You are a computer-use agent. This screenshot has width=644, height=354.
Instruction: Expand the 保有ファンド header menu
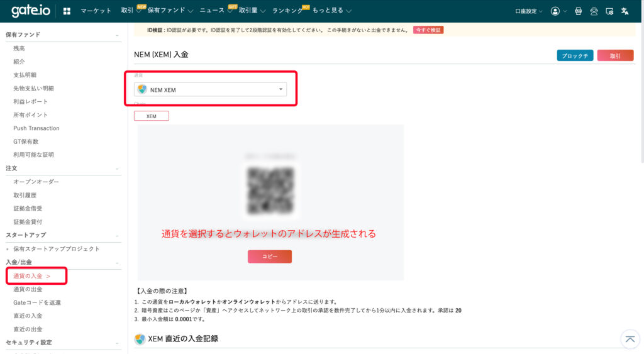click(170, 10)
